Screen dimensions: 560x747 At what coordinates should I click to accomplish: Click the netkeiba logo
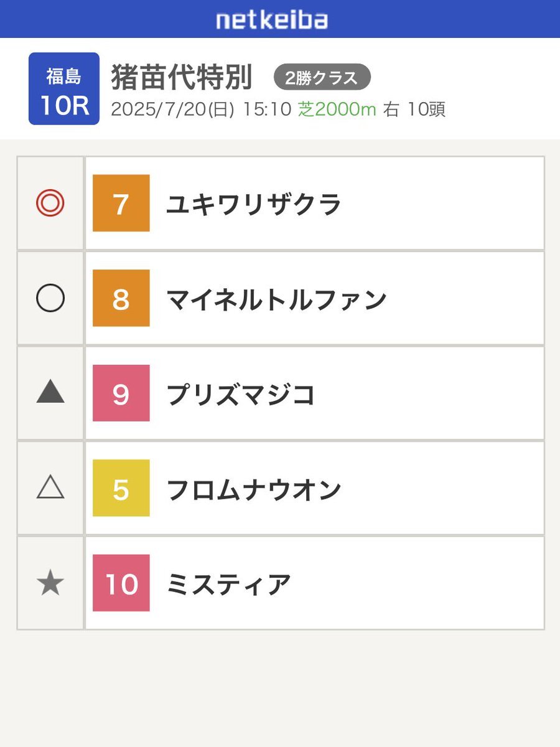(x=272, y=20)
